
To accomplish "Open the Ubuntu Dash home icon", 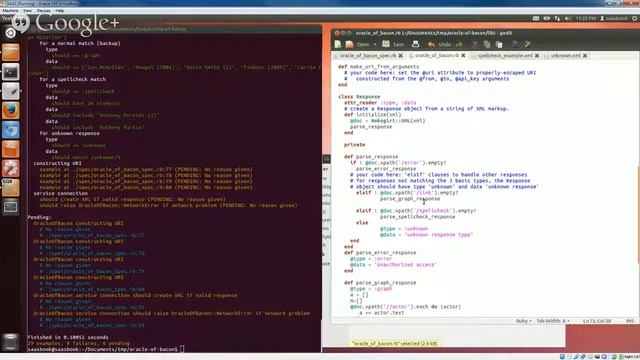I will (x=11, y=33).
